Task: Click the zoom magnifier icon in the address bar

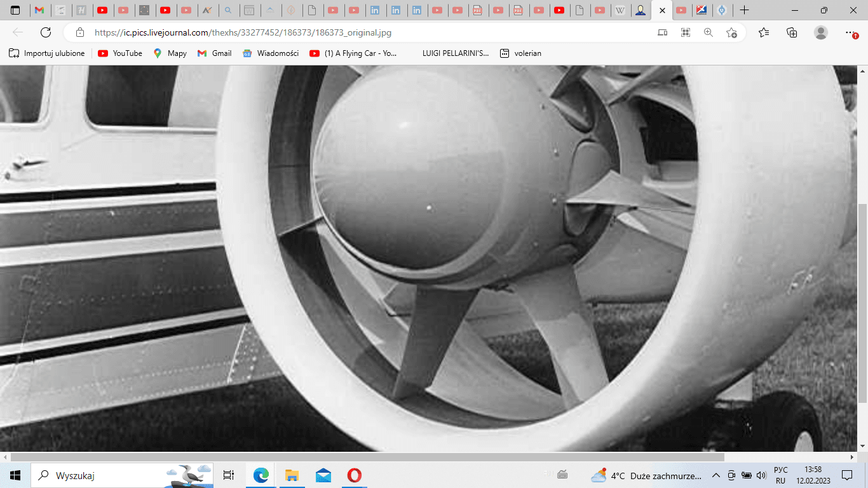Action: coord(709,32)
